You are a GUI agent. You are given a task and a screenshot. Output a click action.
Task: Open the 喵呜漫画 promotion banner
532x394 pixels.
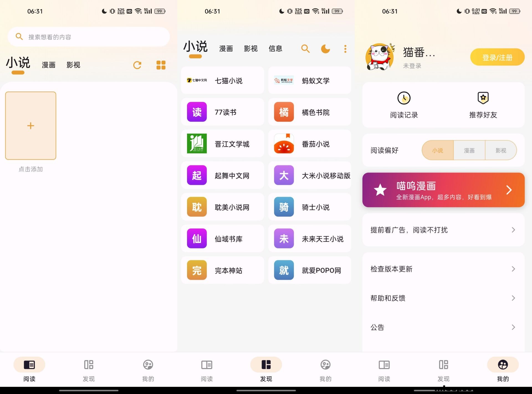click(x=443, y=190)
